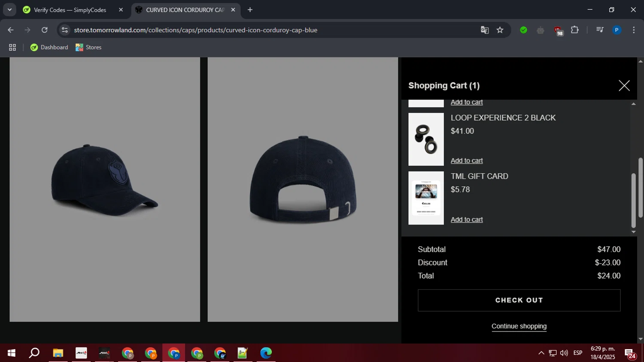This screenshot has height=362, width=644.
Task: Open a new browser tab
Action: (250, 10)
